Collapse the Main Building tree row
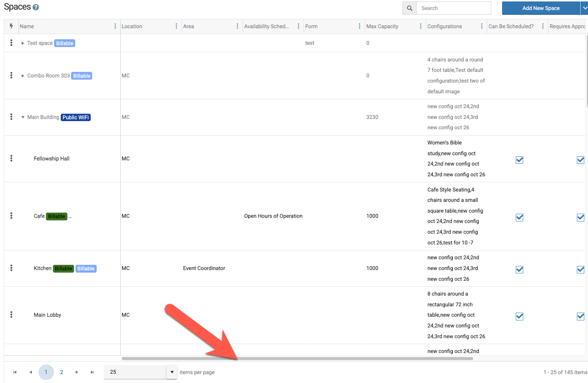The width and height of the screenshot is (588, 383). (23, 117)
